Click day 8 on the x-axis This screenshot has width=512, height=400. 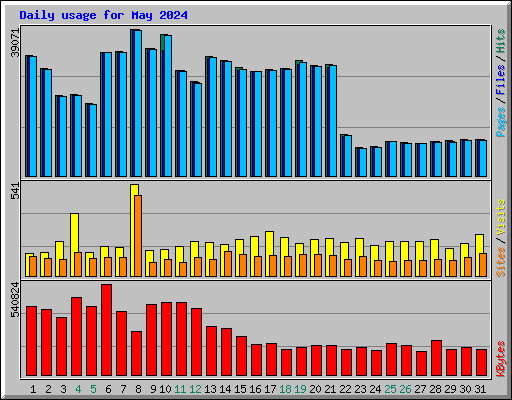coord(138,389)
